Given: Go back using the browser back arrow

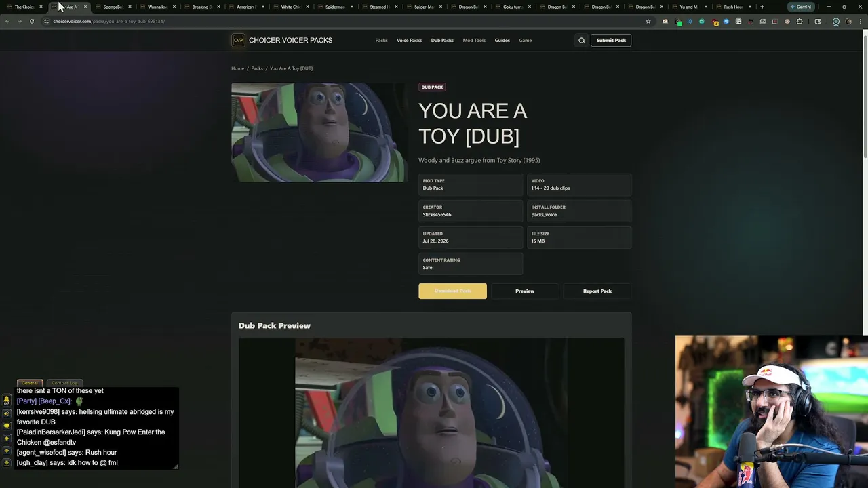Looking at the screenshot, I should (7, 21).
